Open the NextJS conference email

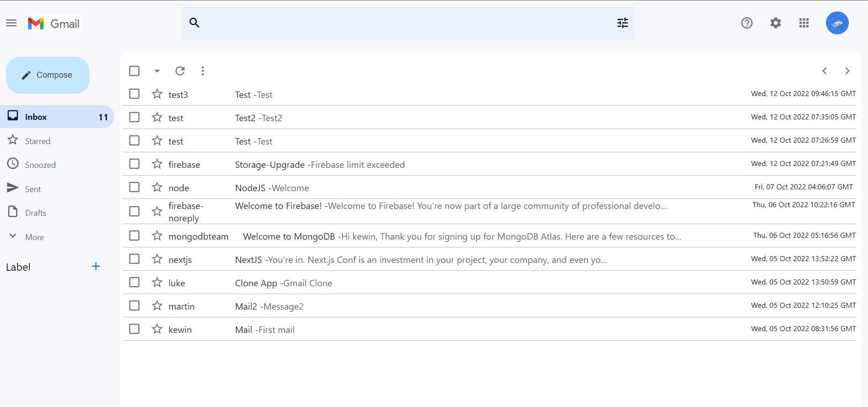(x=489, y=259)
